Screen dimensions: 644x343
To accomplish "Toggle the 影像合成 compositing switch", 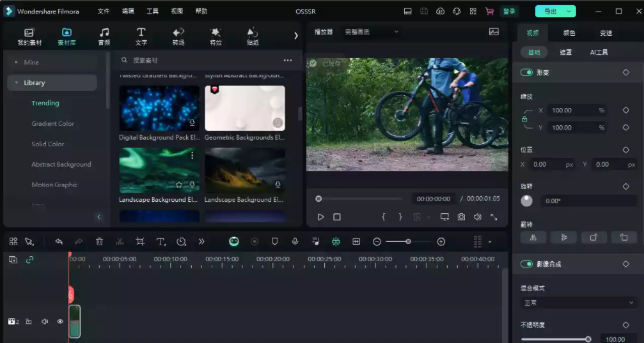I will tap(526, 264).
